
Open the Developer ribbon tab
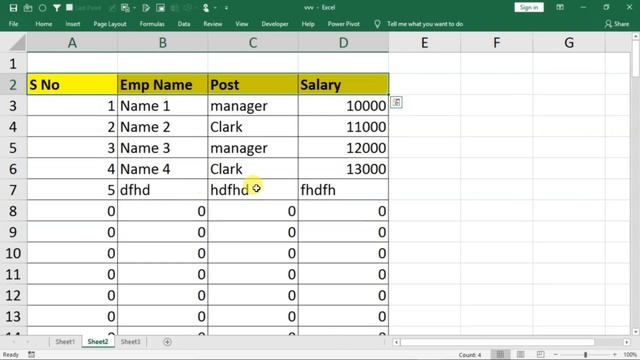(275, 24)
